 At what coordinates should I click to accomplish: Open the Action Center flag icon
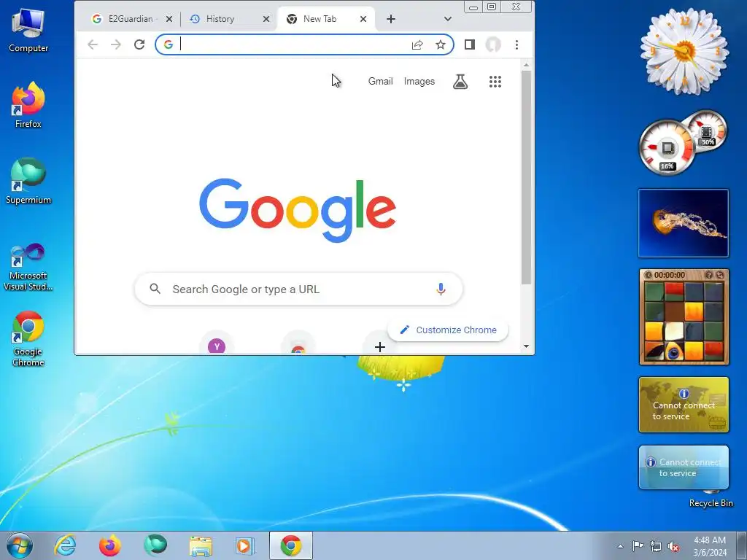click(638, 546)
